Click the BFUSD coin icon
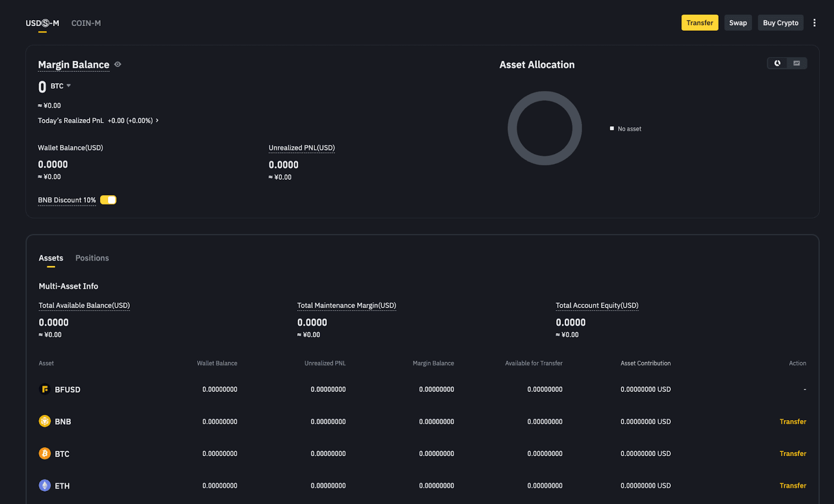This screenshot has height=504, width=834. [45, 389]
